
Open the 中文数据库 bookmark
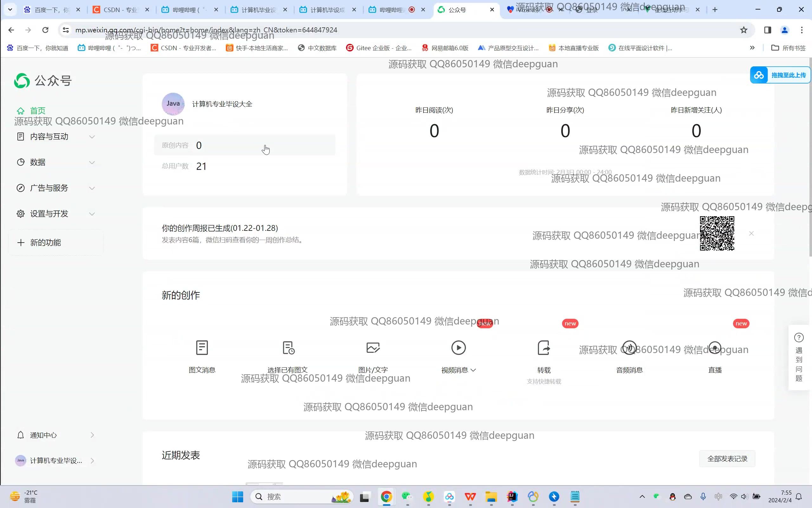[317, 48]
